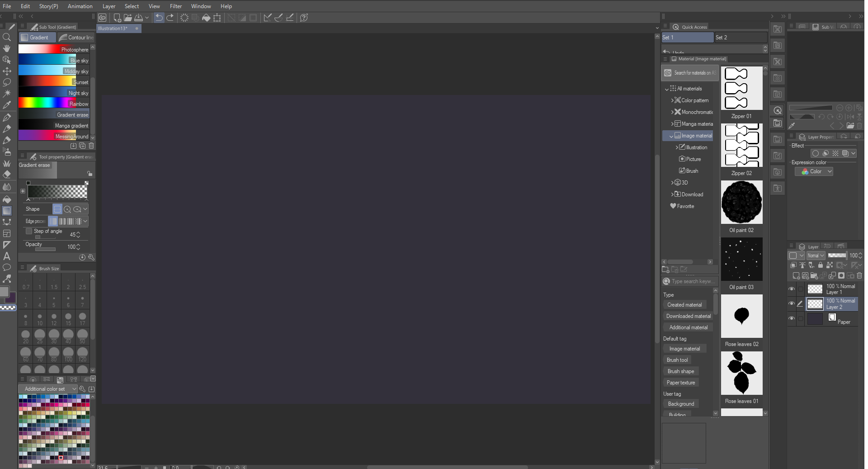Expand the 3D material folder
This screenshot has height=469, width=868.
click(x=672, y=183)
